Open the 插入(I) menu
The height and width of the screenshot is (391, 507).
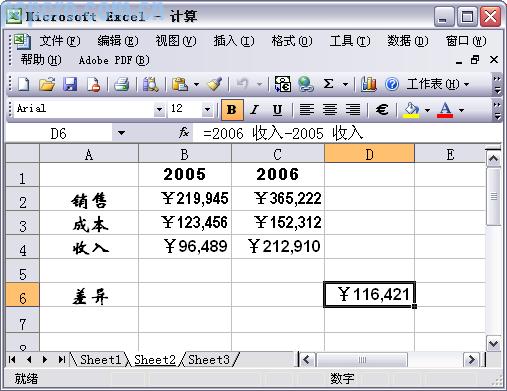[234, 41]
